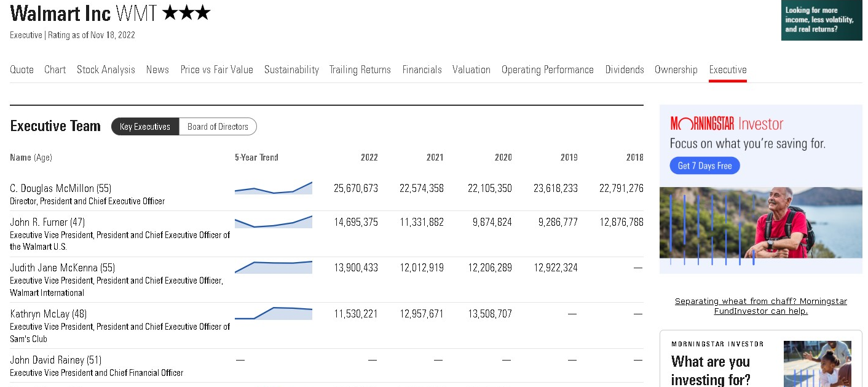Click McMillon's 5-year trend sparkline
868x387 pixels.
pyautogui.click(x=274, y=188)
